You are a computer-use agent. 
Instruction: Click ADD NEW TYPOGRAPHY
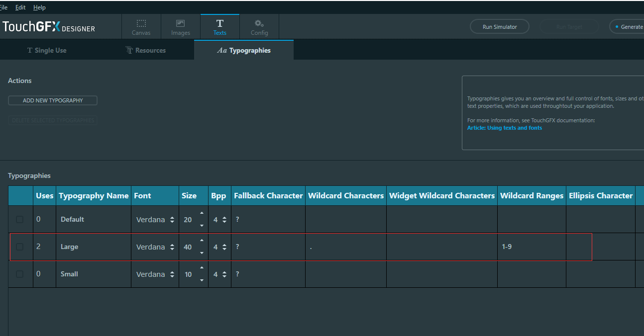[52, 100]
